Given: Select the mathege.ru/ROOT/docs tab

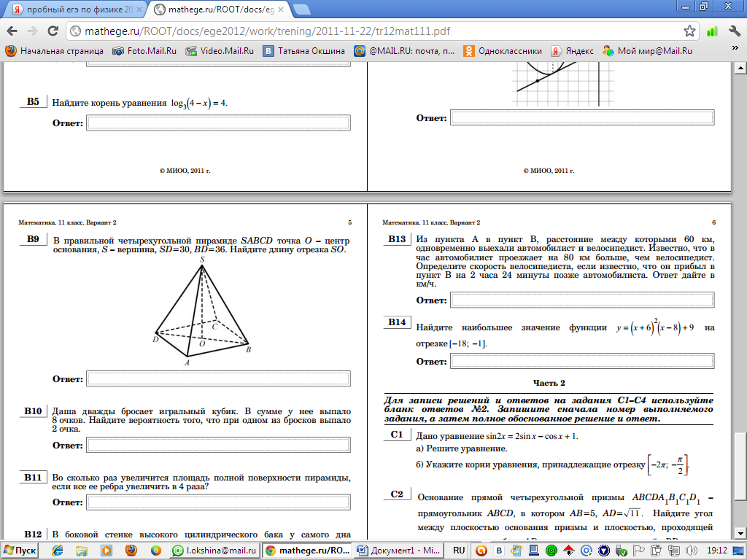Looking at the screenshot, I should coord(218,9).
